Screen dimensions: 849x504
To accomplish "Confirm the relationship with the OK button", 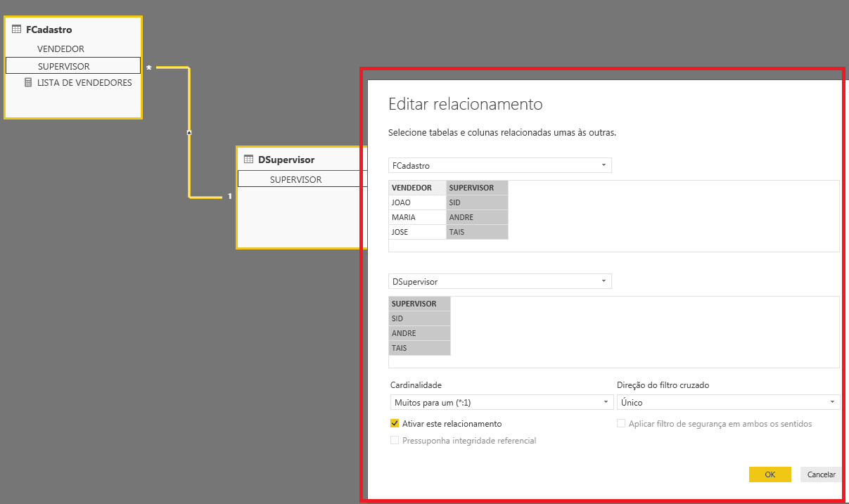I will (770, 474).
